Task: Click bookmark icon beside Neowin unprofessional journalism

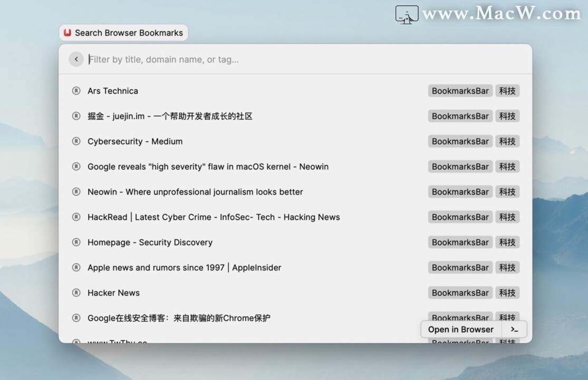Action: [76, 191]
